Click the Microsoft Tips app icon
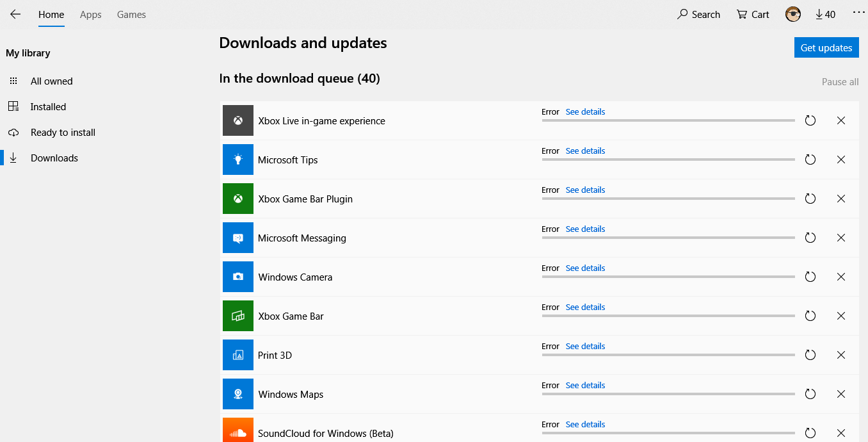The width and height of the screenshot is (868, 442). click(x=238, y=160)
